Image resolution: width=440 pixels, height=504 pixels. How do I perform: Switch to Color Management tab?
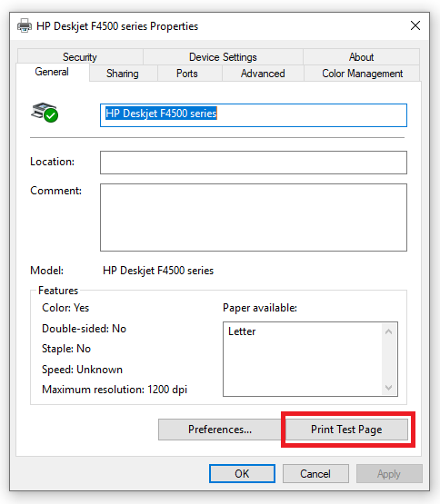point(362,74)
